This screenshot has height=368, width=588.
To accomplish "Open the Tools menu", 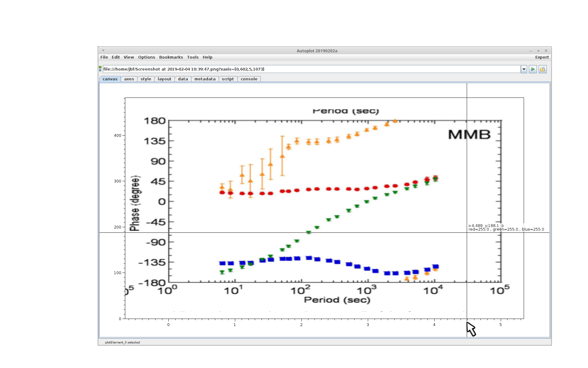I will pyautogui.click(x=193, y=57).
